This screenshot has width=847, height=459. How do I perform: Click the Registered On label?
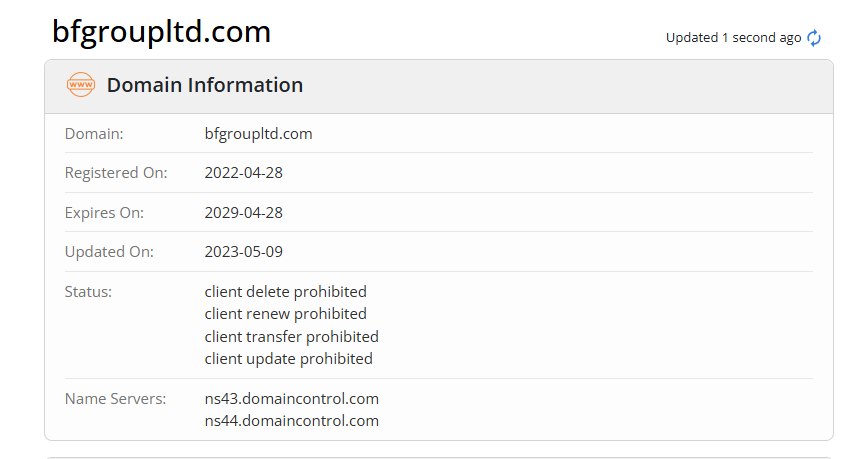coord(116,172)
